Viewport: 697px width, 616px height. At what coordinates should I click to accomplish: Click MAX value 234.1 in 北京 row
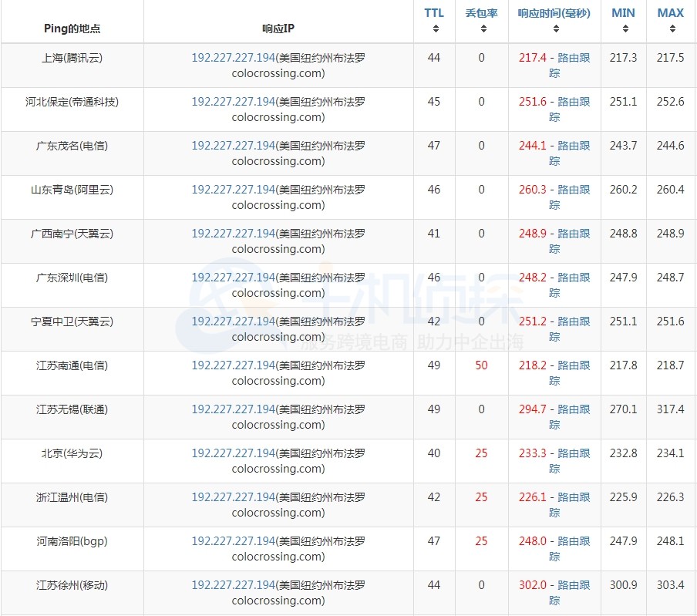pyautogui.click(x=670, y=454)
